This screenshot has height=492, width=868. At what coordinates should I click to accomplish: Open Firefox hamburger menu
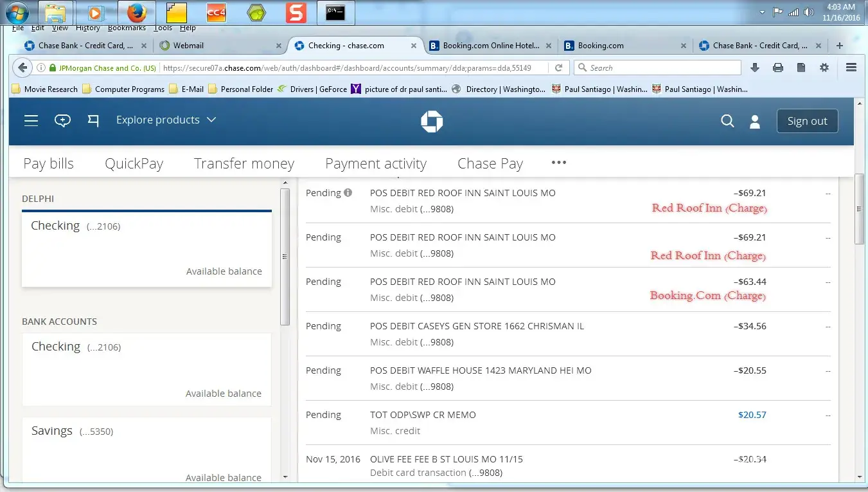[851, 68]
